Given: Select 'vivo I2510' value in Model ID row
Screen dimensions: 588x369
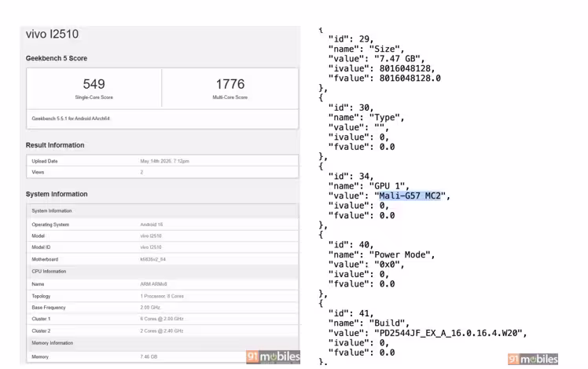Looking at the screenshot, I should click(x=151, y=247).
